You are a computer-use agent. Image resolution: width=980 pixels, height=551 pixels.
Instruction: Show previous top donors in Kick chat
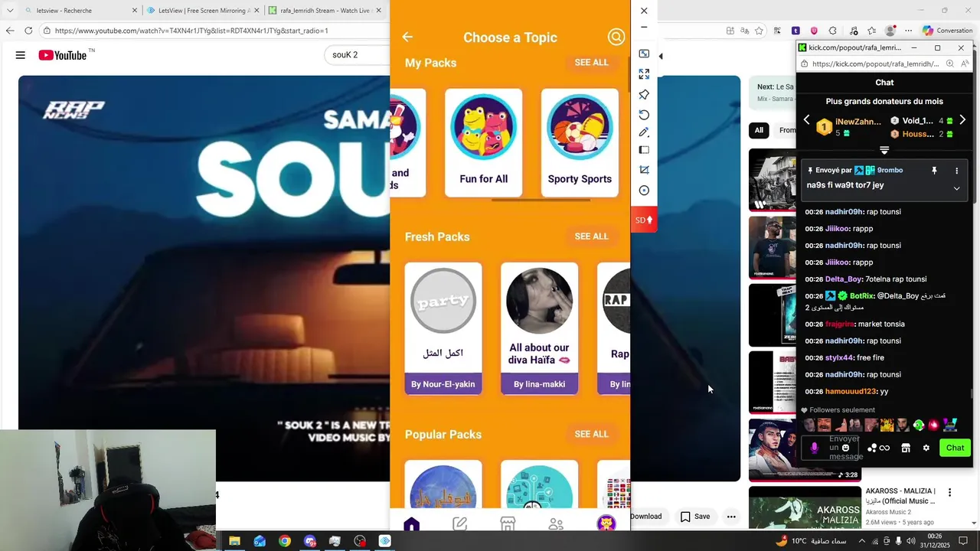(x=806, y=120)
